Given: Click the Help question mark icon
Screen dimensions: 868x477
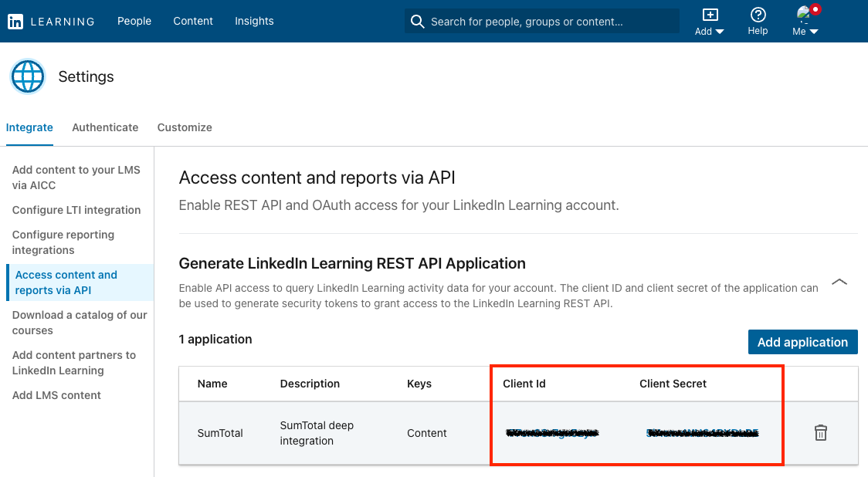Looking at the screenshot, I should point(758,15).
